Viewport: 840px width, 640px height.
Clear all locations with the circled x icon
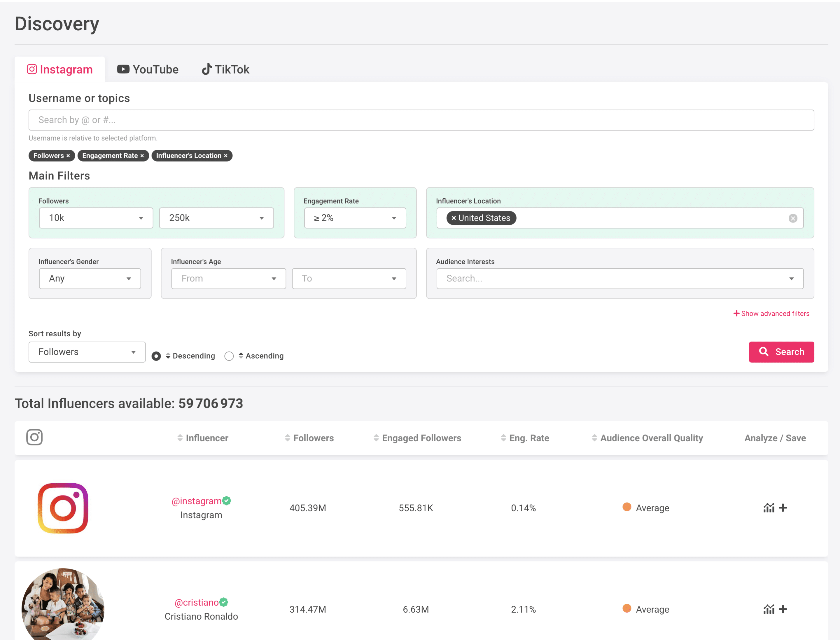pos(793,218)
